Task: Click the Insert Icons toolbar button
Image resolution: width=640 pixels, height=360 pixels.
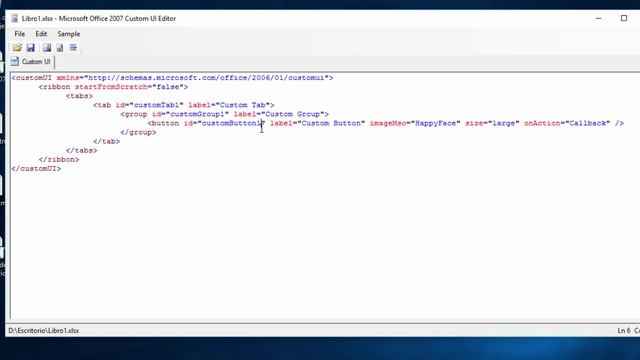Action: (47, 48)
